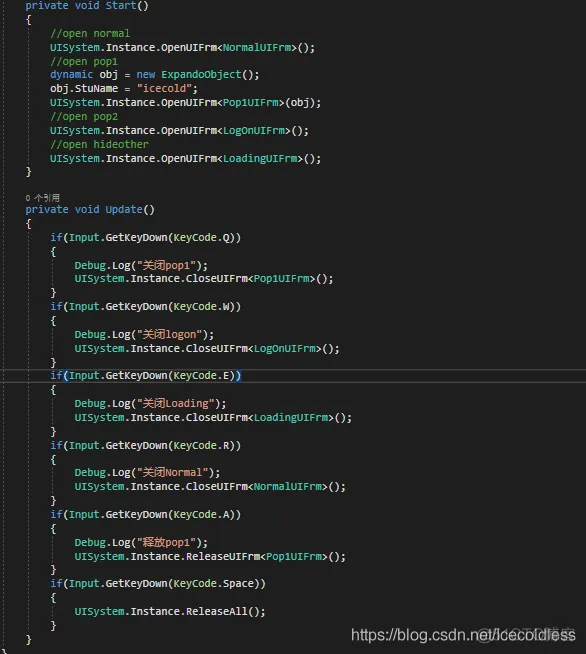The width and height of the screenshot is (586, 654).
Task: Click the CloseUIFrm<NormalUIFrm>() line
Action: [210, 487]
